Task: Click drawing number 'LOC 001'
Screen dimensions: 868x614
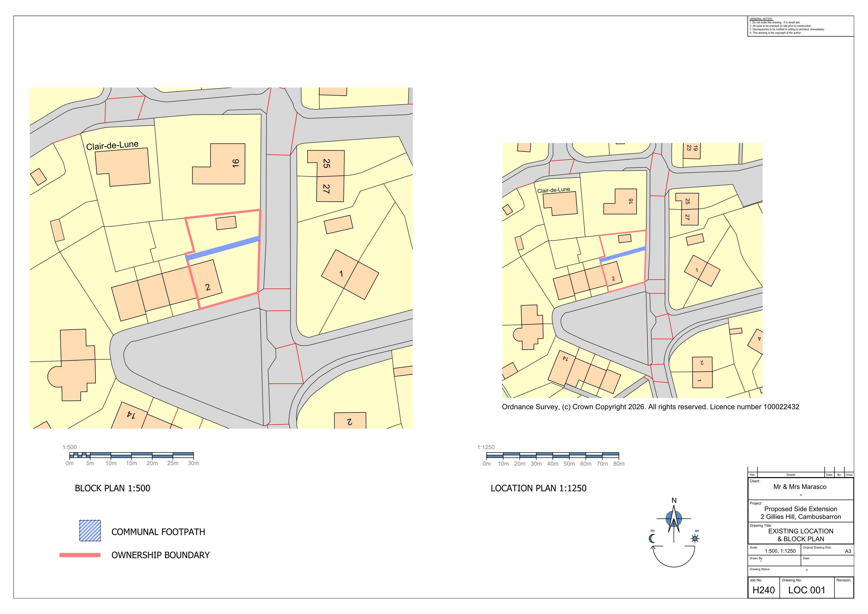Action: (806, 590)
